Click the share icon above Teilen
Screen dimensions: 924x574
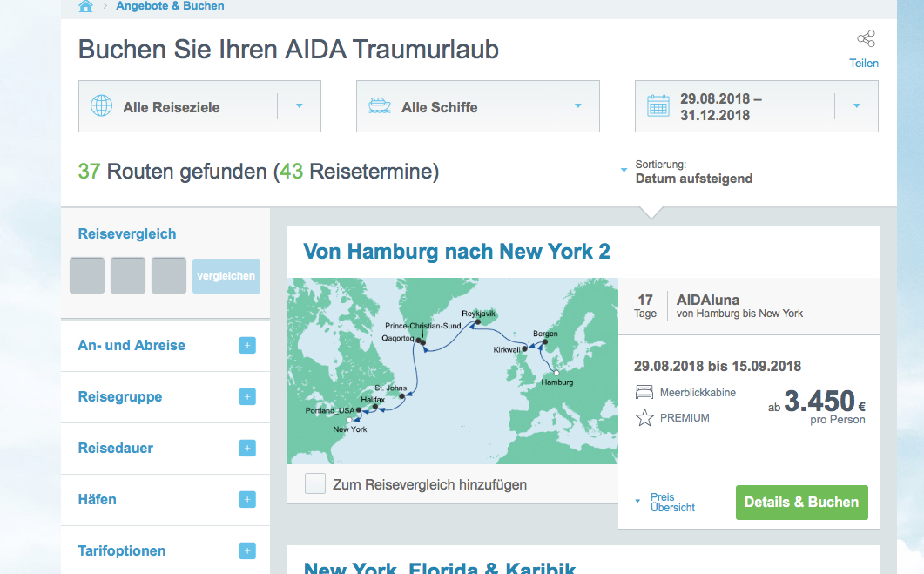coord(865,38)
